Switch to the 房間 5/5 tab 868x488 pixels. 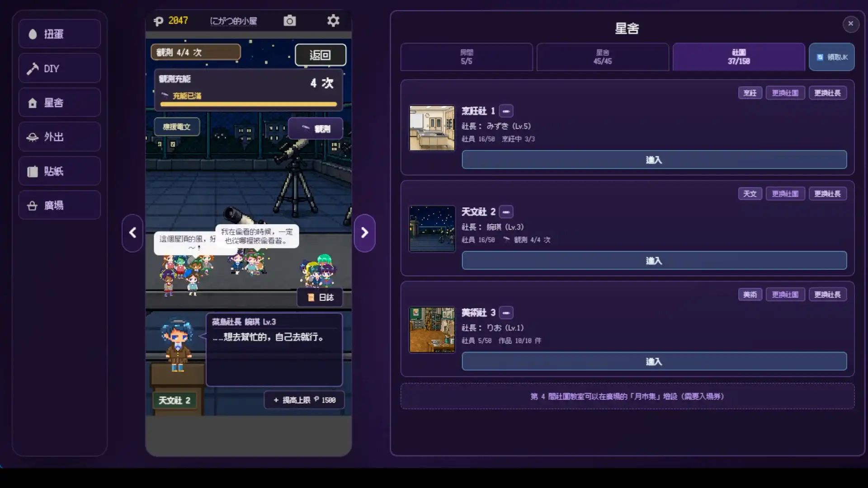[467, 57]
